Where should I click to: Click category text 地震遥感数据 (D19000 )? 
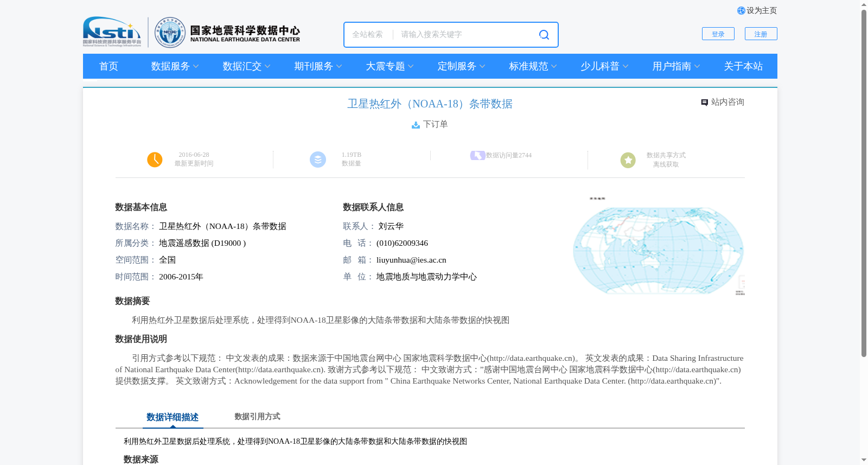click(x=202, y=243)
